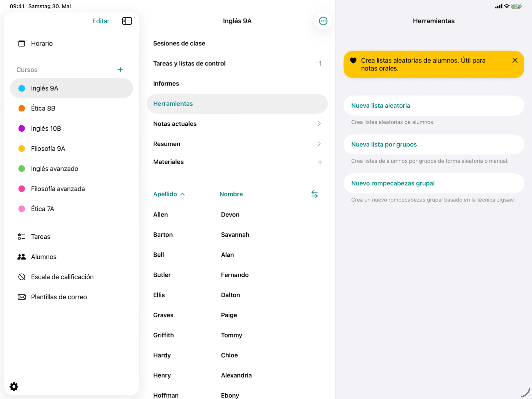Viewport: 532px width, 399px height.
Task: Check cellular signal bars icon
Action: pos(498,6)
